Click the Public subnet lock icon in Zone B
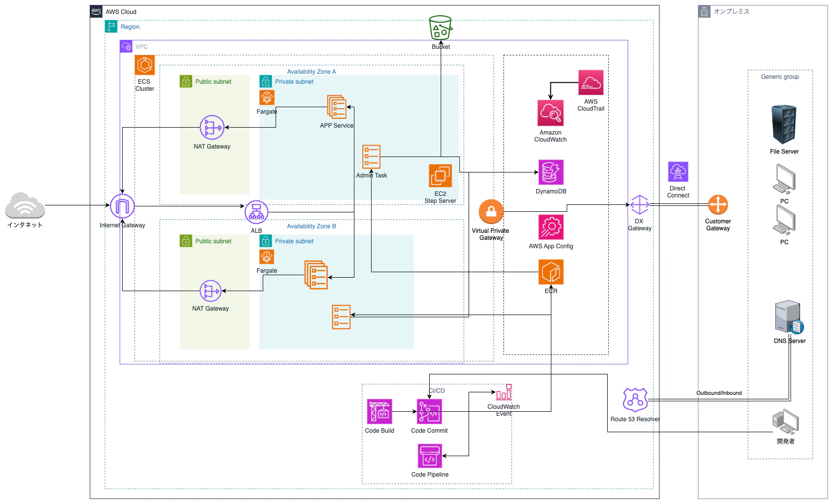 tap(186, 241)
